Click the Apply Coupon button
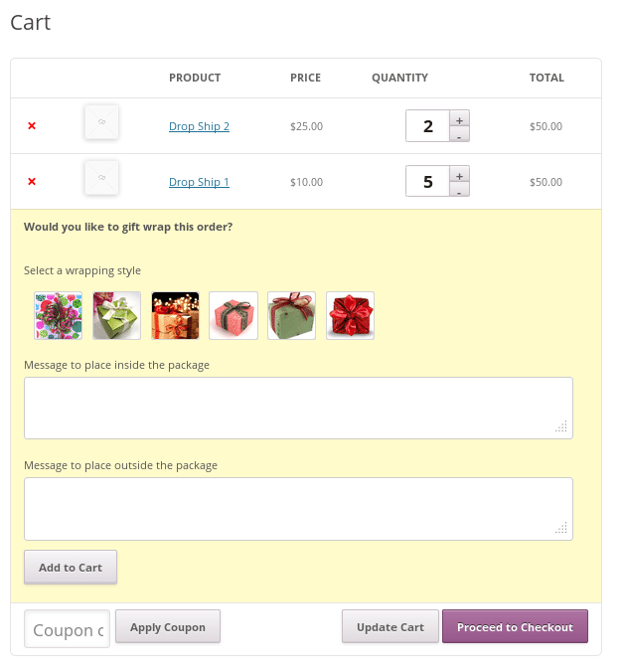The image size is (622, 672). [168, 627]
